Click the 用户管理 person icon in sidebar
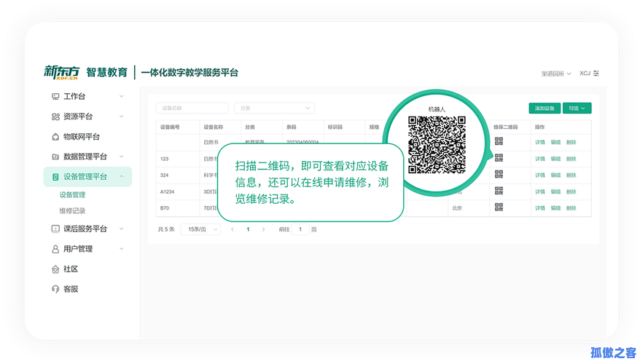The width and height of the screenshot is (640, 364). 55,249
